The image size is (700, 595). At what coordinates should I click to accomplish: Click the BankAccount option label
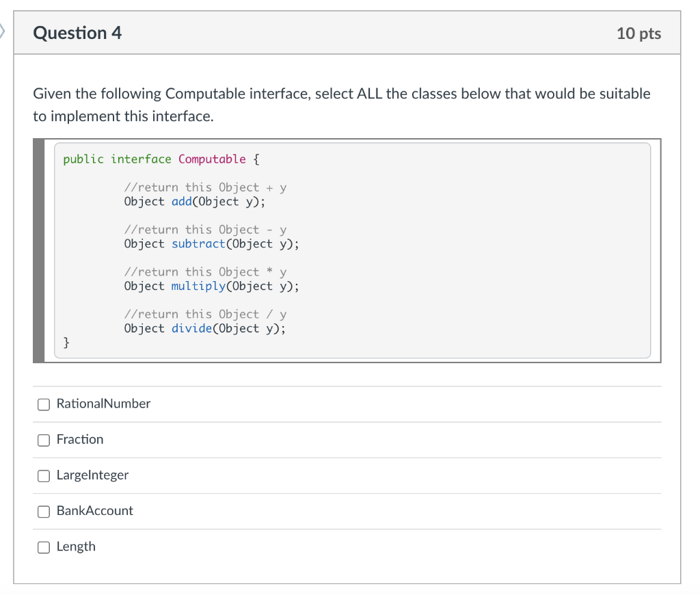tap(95, 510)
